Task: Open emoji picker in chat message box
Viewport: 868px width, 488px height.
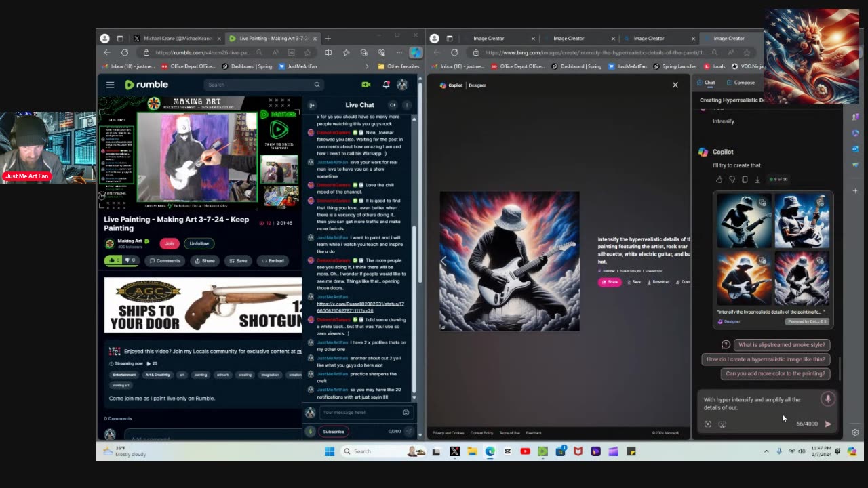Action: (x=406, y=412)
